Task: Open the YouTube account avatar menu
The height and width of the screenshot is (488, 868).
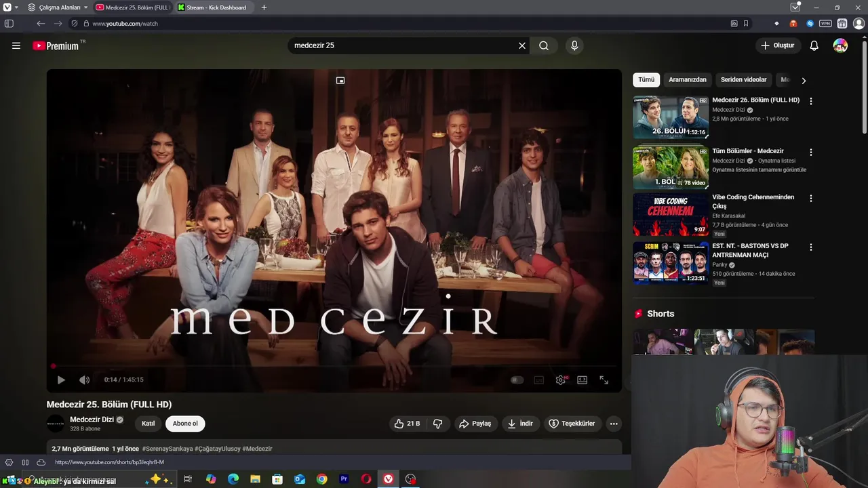Action: click(840, 45)
